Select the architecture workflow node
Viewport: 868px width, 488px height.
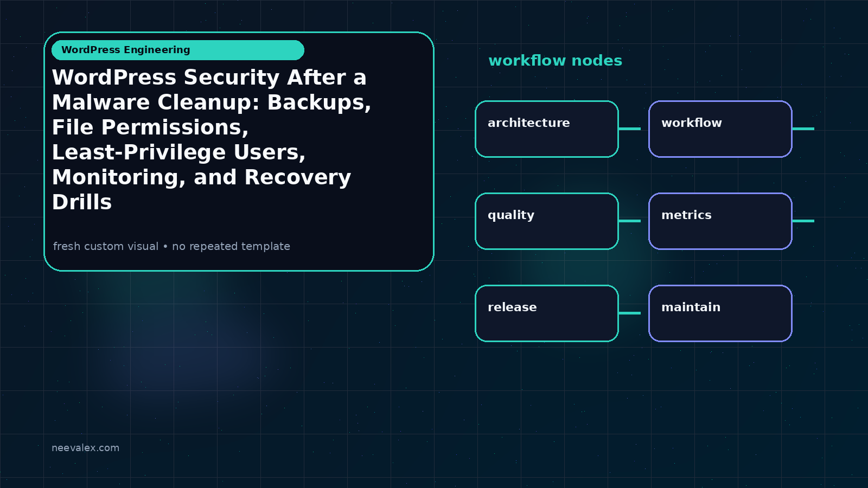tap(547, 129)
